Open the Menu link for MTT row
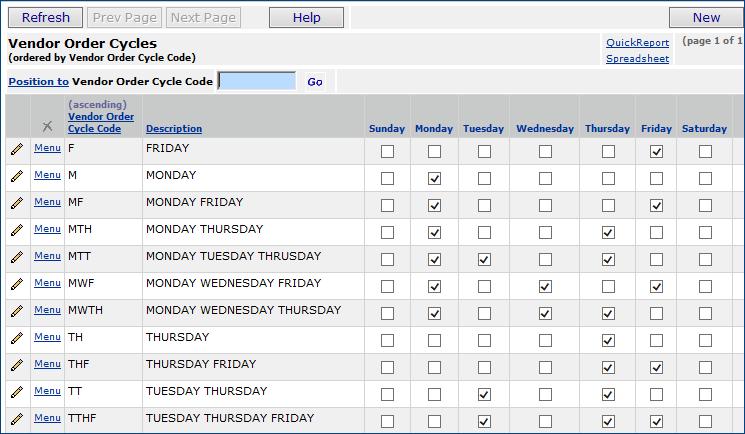The image size is (745, 434). (x=47, y=256)
